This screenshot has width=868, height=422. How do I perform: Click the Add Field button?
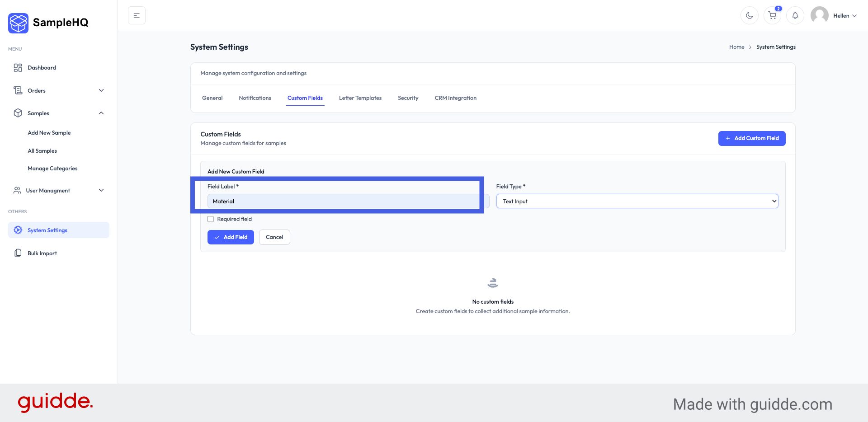tap(231, 237)
